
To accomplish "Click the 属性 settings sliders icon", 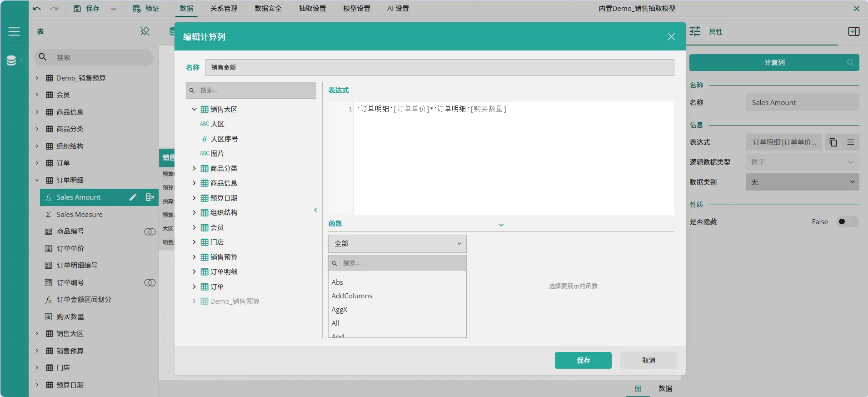I will (x=695, y=31).
